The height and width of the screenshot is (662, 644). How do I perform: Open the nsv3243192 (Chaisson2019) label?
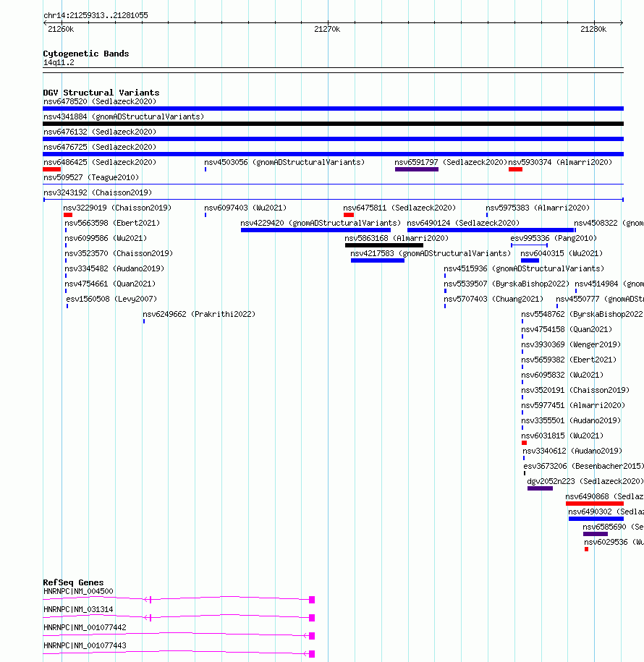point(98,192)
